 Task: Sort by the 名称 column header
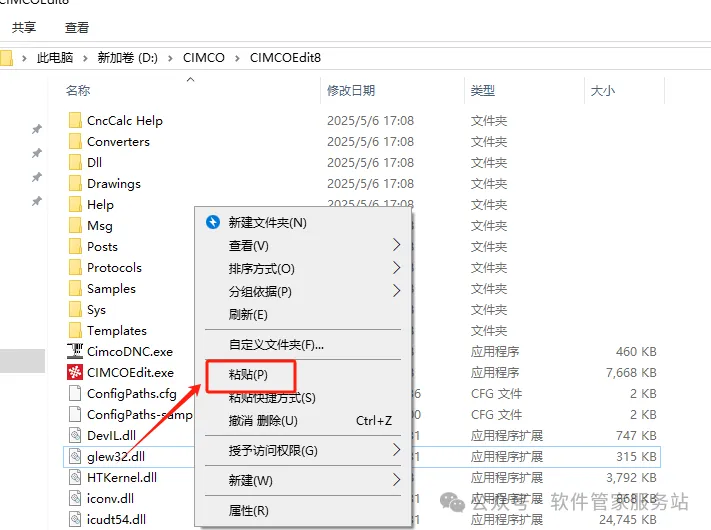click(x=78, y=91)
